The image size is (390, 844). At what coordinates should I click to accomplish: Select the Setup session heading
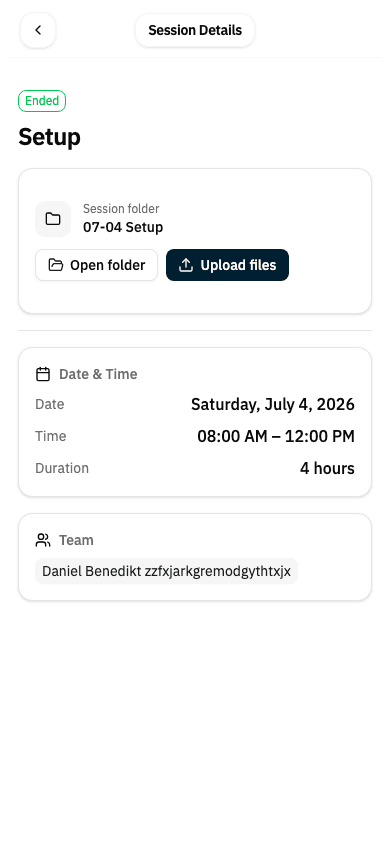pos(49,137)
